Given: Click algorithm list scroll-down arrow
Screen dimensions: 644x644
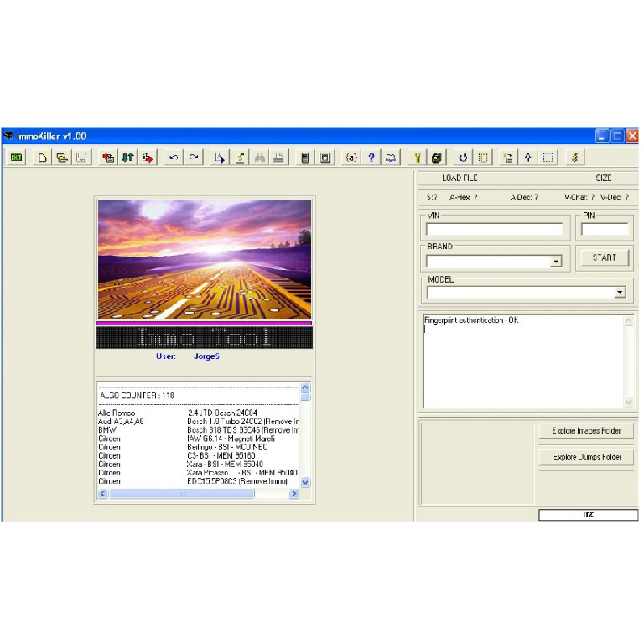Looking at the screenshot, I should pyautogui.click(x=305, y=482).
